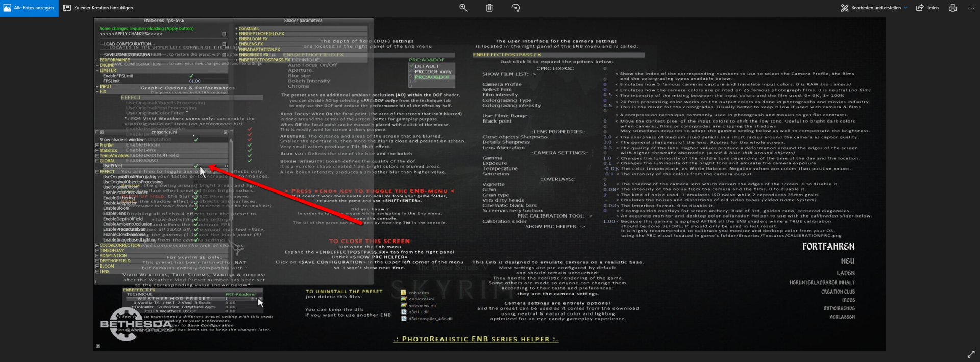
Task: Click the enbseries folder icon
Action: click(403, 293)
